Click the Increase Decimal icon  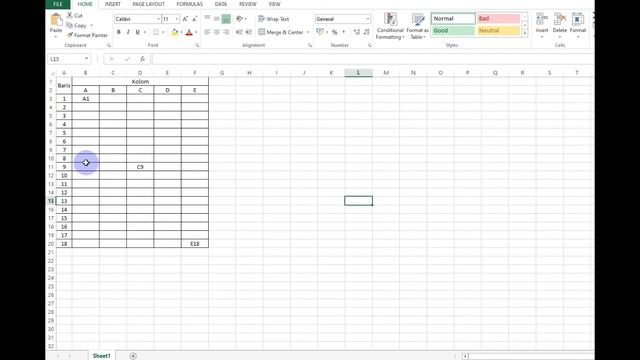tap(357, 32)
